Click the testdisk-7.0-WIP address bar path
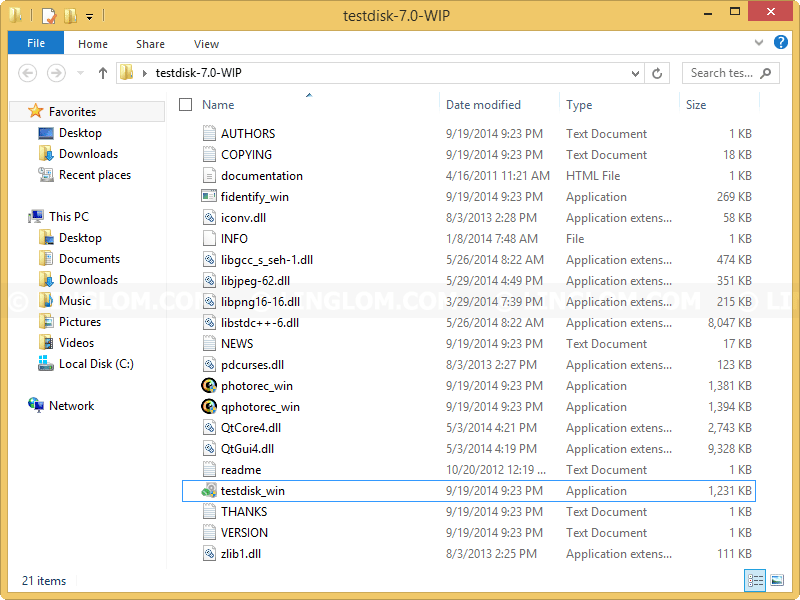This screenshot has height=600, width=800. pyautogui.click(x=198, y=73)
